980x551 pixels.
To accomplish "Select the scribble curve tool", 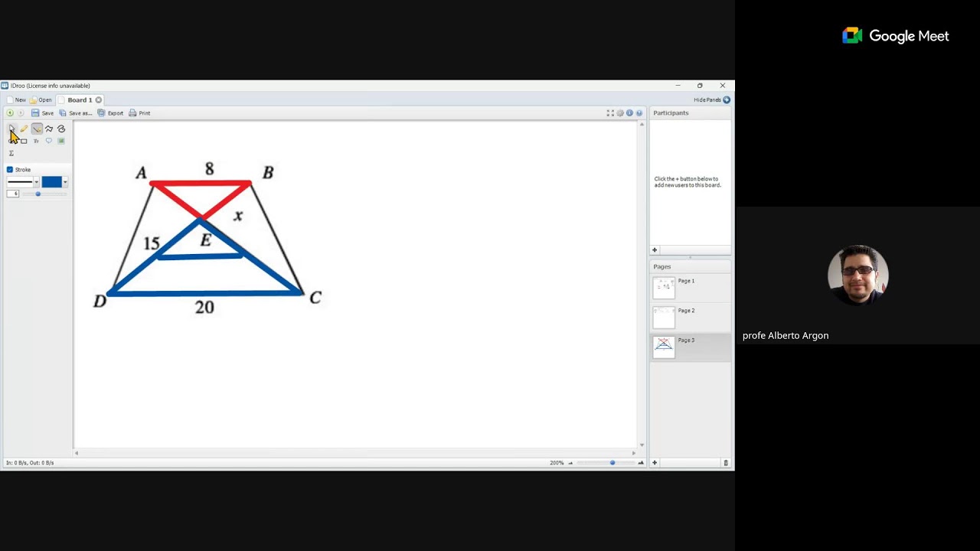I will point(61,129).
